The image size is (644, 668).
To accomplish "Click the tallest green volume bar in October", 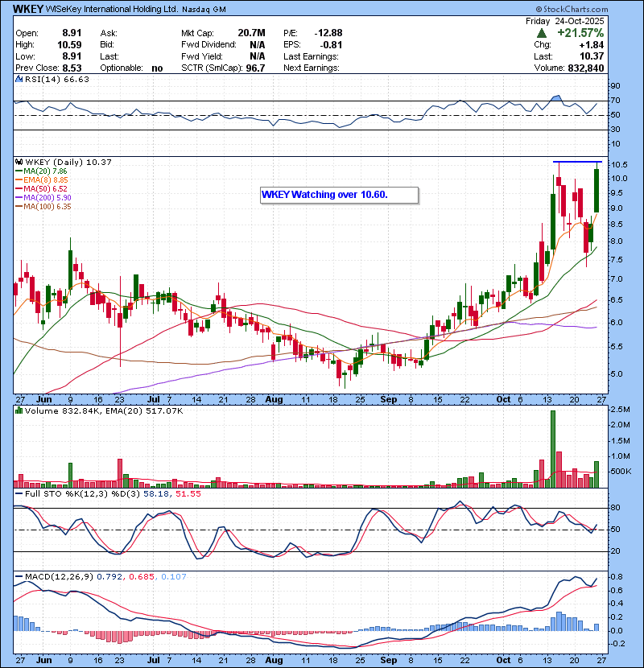I will [553, 449].
